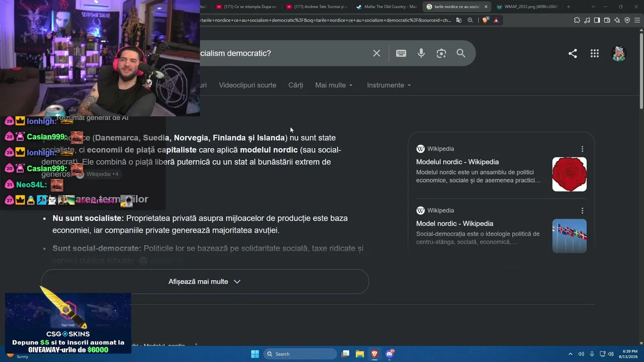This screenshot has width=644, height=362.
Task: Click the magnifier search submit icon
Action: [x=461, y=53]
